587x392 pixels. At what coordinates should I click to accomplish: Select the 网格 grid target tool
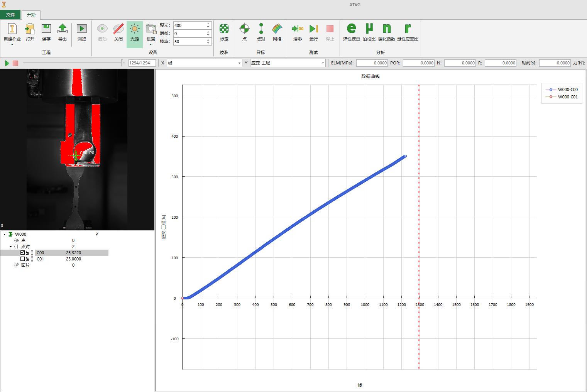tap(277, 32)
